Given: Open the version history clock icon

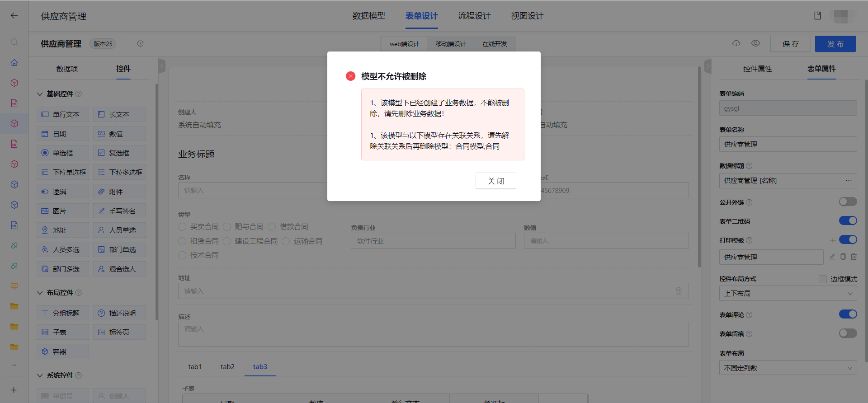Looking at the screenshot, I should tap(141, 44).
